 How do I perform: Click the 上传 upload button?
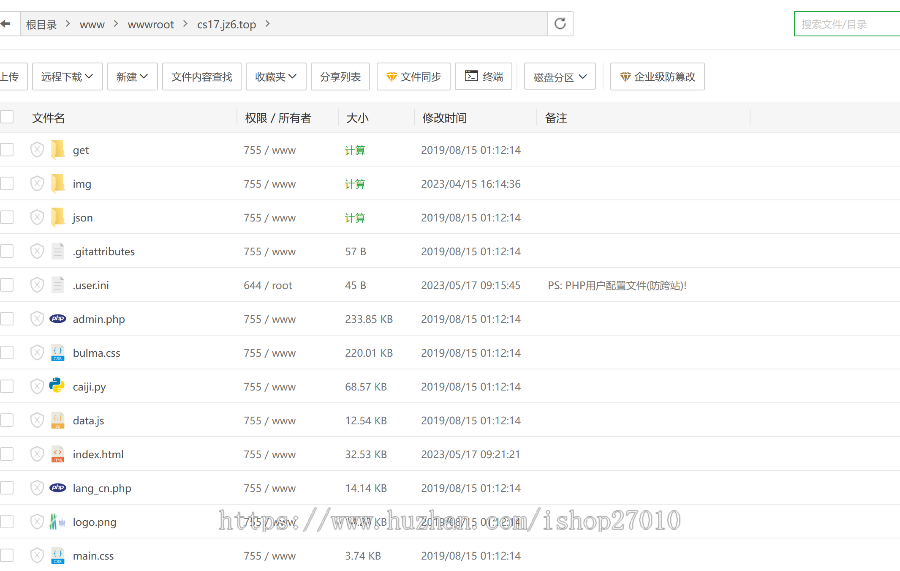pyautogui.click(x=11, y=76)
